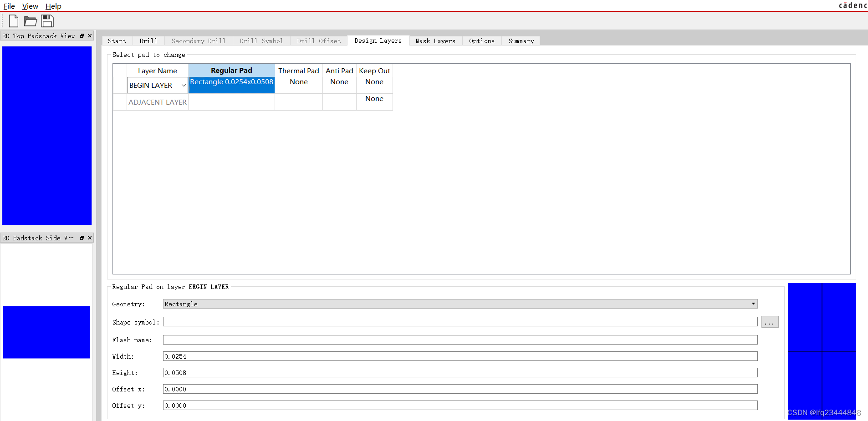The width and height of the screenshot is (868, 421).
Task: Click the Flash name input field
Action: (x=460, y=340)
